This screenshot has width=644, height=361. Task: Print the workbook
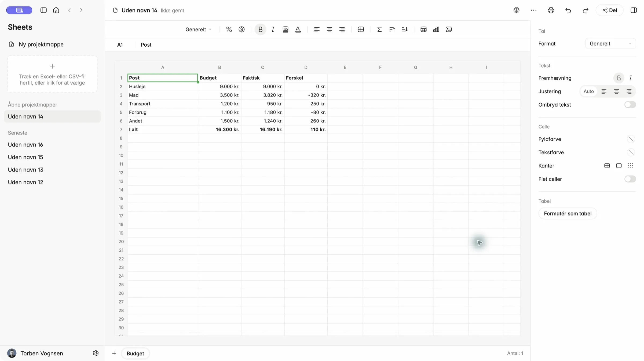[x=551, y=10]
